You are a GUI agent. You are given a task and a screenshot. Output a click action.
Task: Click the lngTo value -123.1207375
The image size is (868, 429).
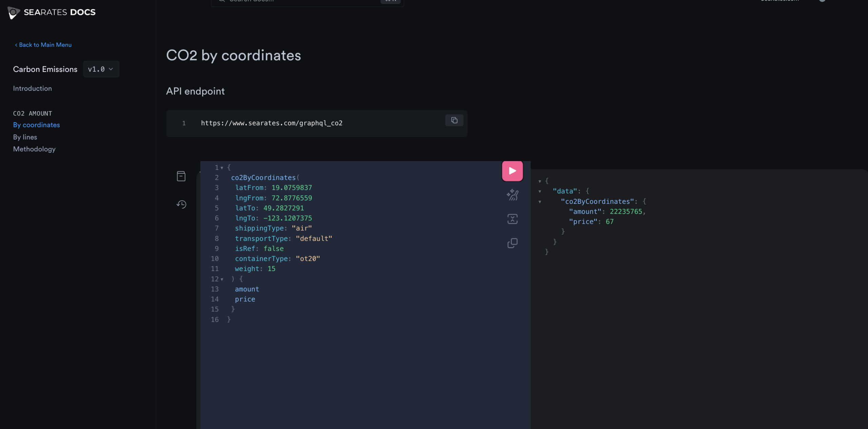click(x=288, y=218)
